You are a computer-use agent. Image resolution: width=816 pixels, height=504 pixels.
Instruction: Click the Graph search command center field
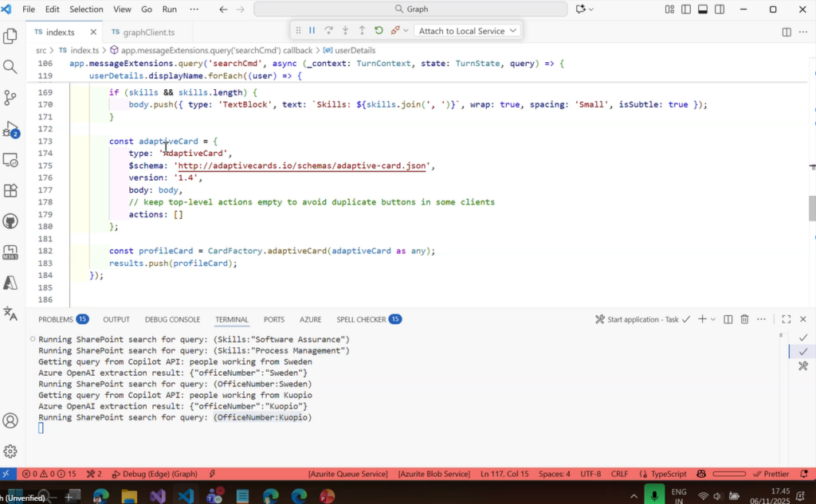coord(410,10)
